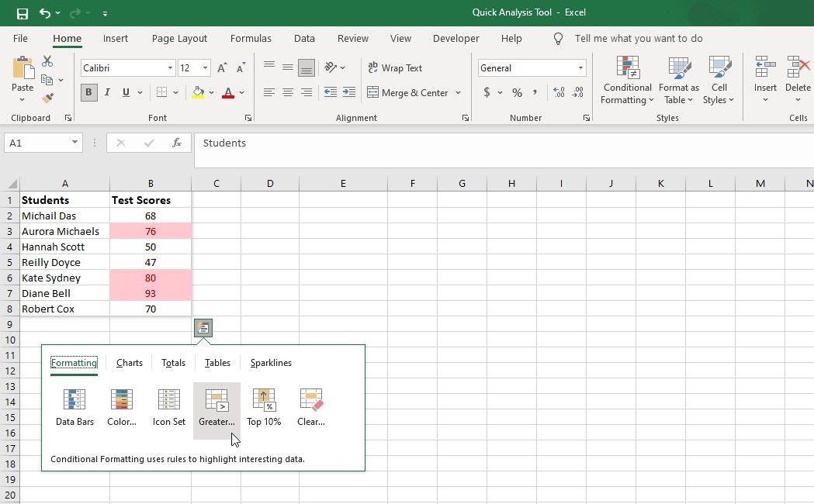Click the yellow Fill Color button

click(x=198, y=92)
